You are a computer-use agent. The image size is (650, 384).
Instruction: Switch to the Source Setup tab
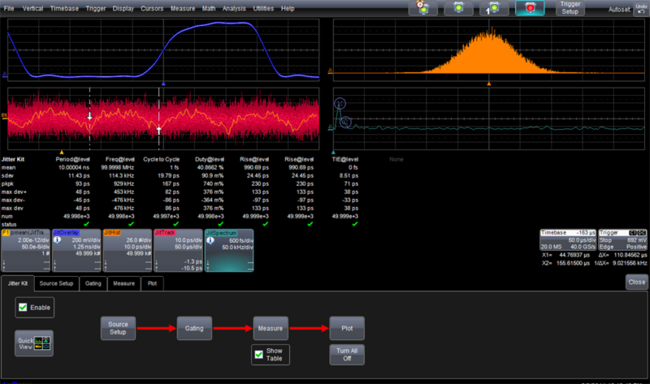(56, 284)
